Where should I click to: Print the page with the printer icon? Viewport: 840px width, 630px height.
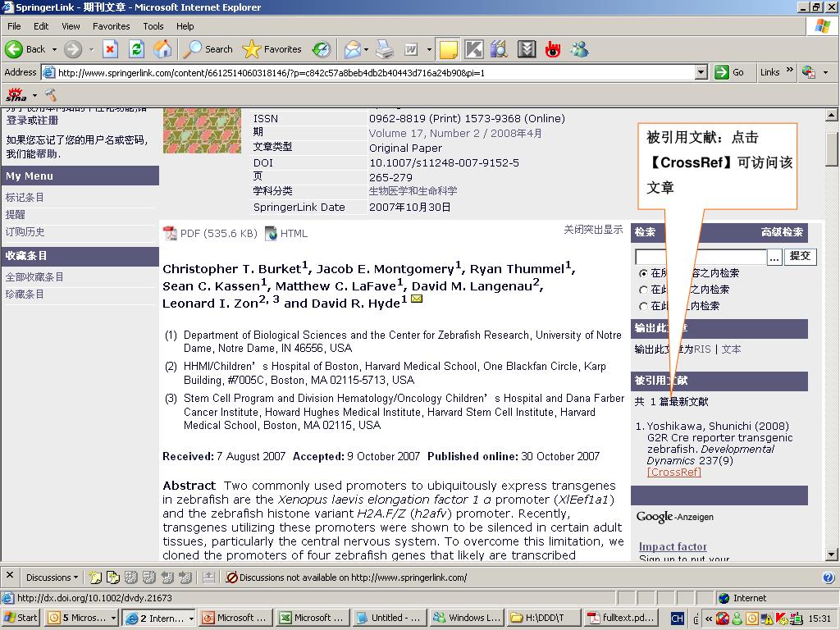point(385,49)
